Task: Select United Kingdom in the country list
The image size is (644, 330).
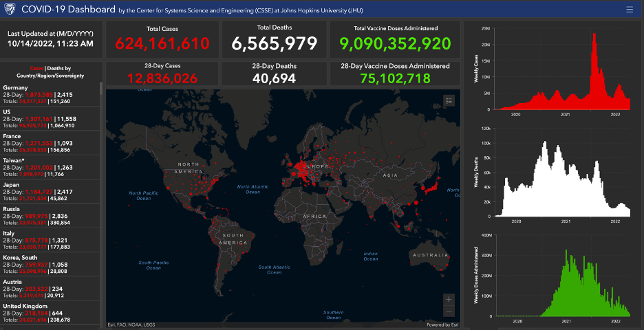Action: tap(50, 312)
